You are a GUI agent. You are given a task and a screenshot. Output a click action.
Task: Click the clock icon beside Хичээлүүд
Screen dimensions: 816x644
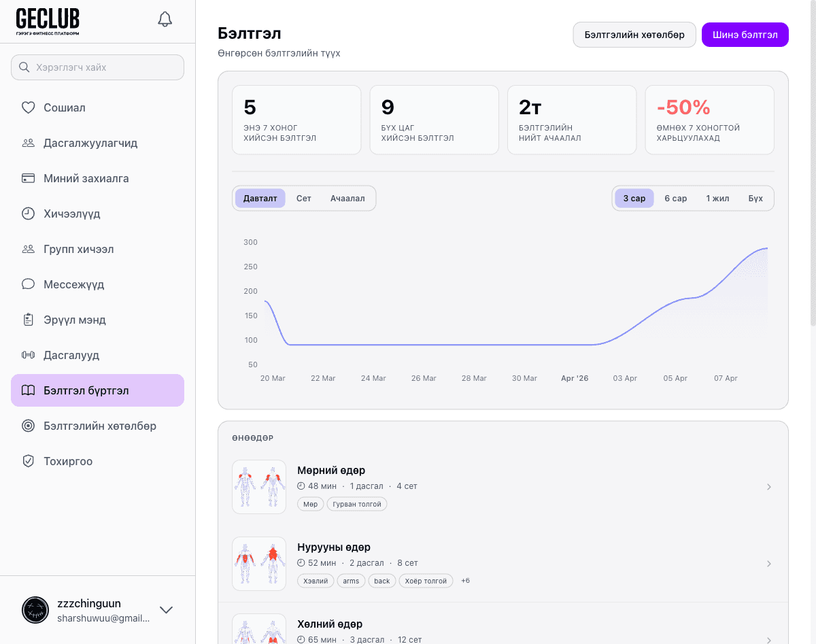click(28, 214)
